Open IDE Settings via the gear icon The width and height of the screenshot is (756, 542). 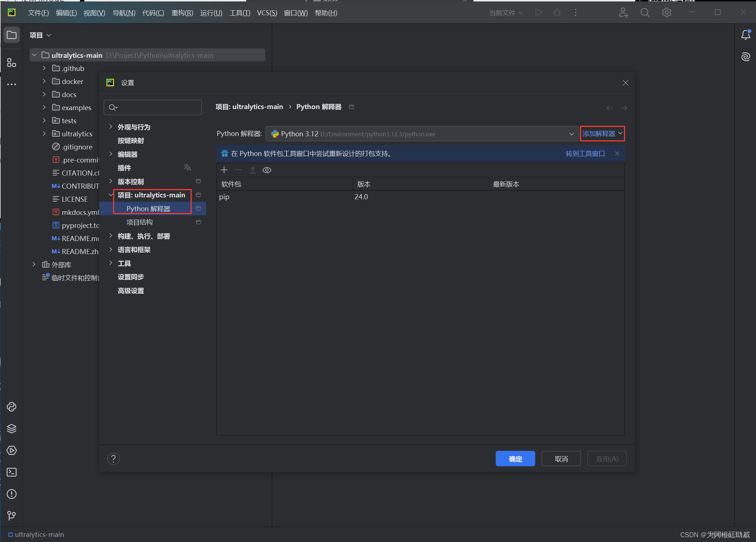click(667, 12)
